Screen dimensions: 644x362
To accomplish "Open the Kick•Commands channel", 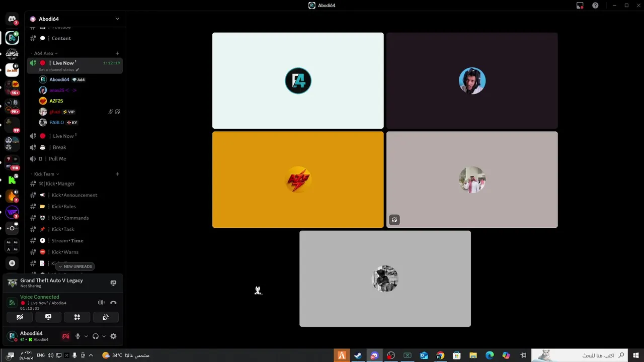I will (74, 218).
